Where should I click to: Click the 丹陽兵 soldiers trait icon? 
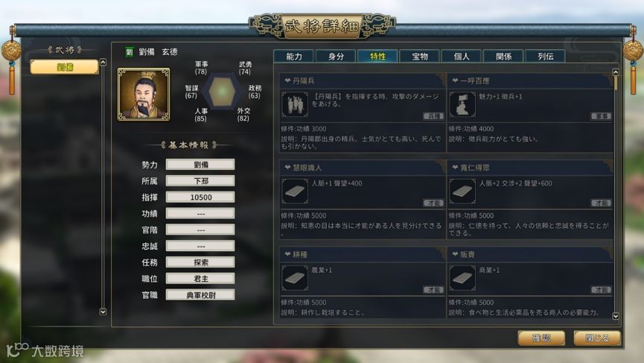point(295,104)
